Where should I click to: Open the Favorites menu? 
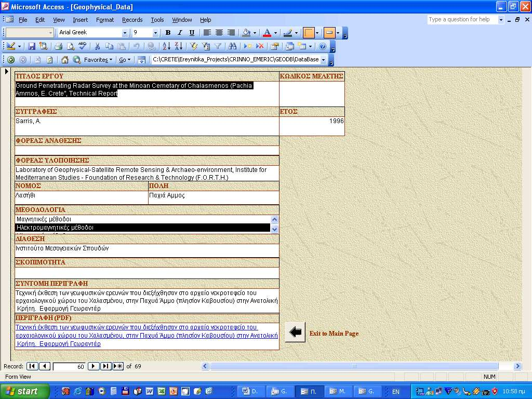tap(98, 60)
